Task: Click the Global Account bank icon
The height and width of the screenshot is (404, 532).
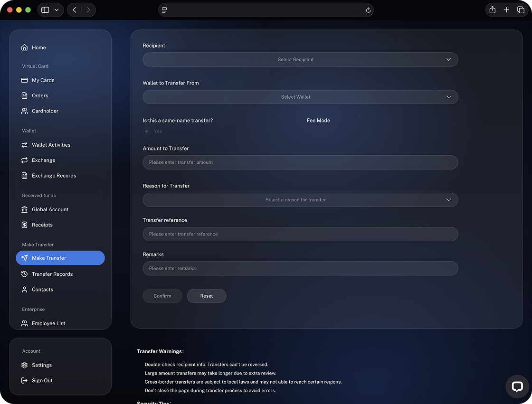Action: point(25,209)
